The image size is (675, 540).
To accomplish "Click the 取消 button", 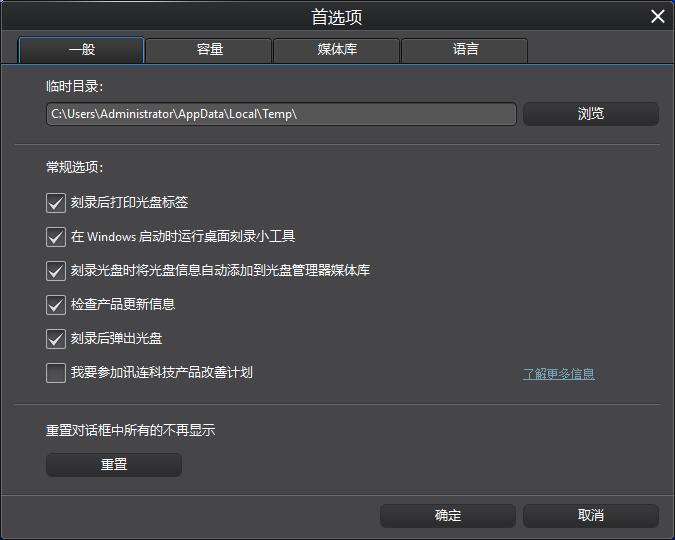I will coord(591,515).
